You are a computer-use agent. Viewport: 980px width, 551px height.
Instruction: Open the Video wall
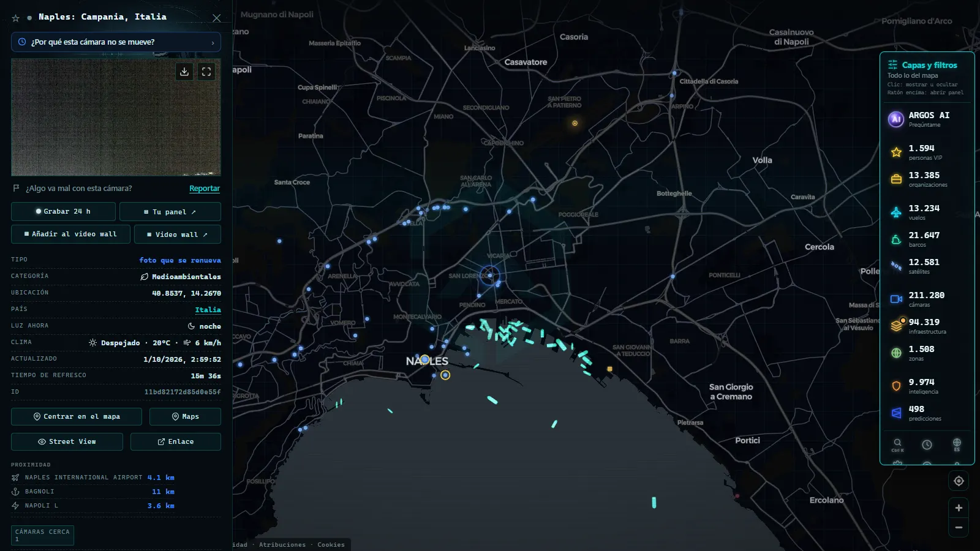[x=178, y=234]
